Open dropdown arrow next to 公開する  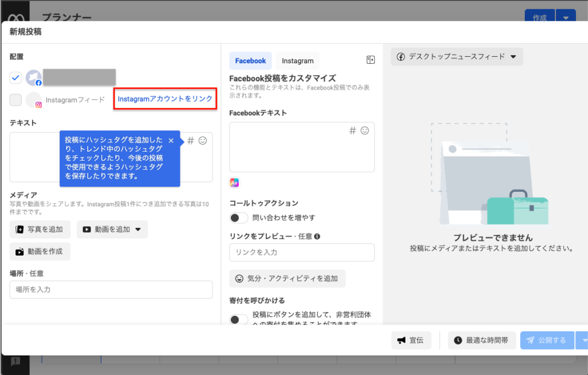click(x=582, y=340)
